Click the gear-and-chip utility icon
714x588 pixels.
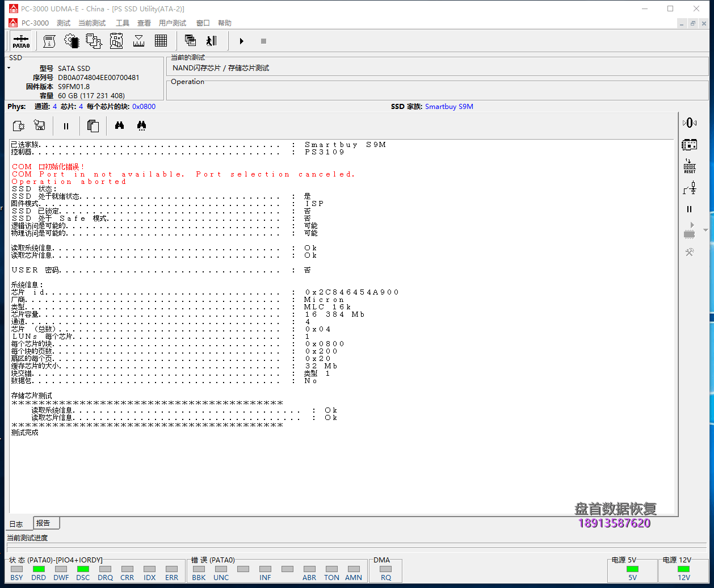72,41
